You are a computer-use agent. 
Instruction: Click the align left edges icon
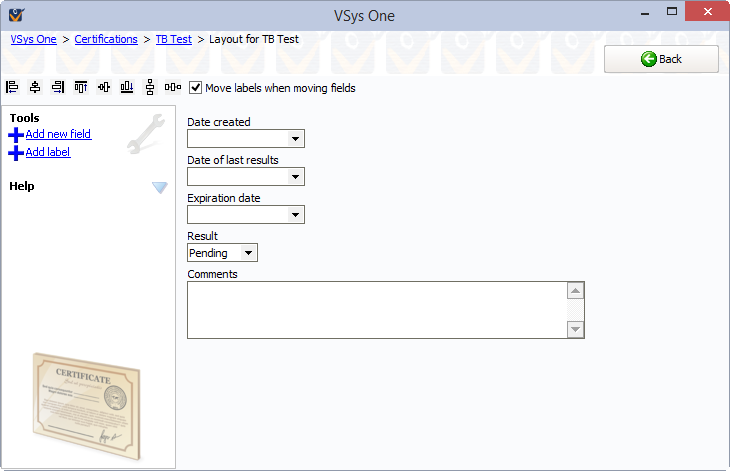(x=13, y=88)
